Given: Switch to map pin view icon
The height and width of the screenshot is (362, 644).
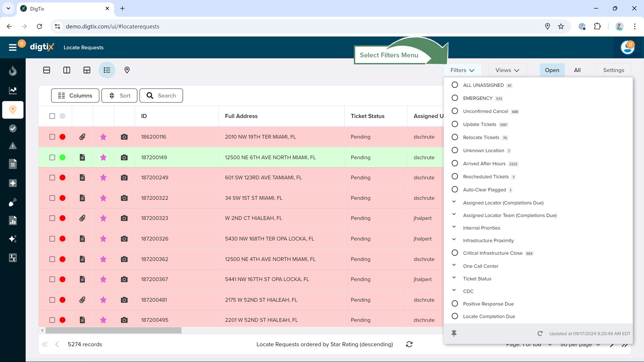Looking at the screenshot, I should click(127, 70).
